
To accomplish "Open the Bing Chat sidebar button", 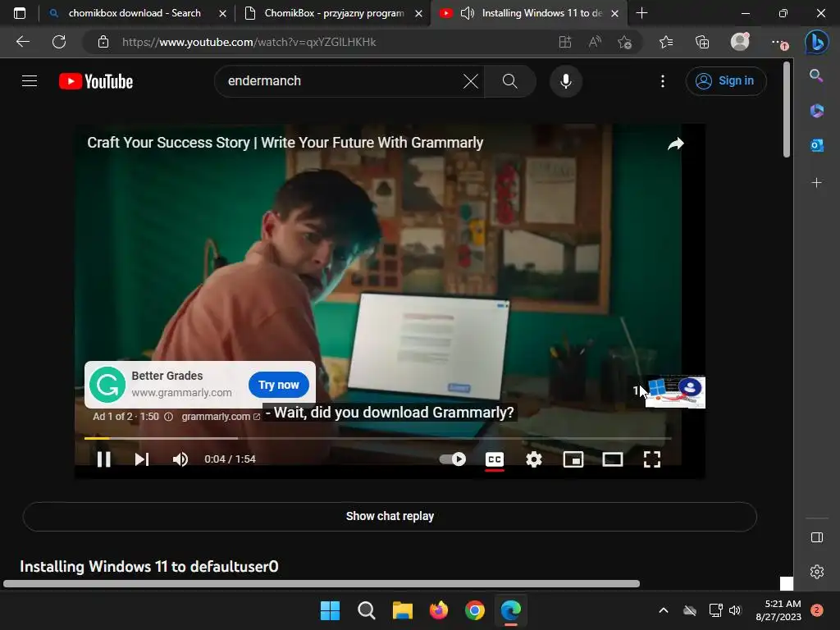I will tap(817, 42).
